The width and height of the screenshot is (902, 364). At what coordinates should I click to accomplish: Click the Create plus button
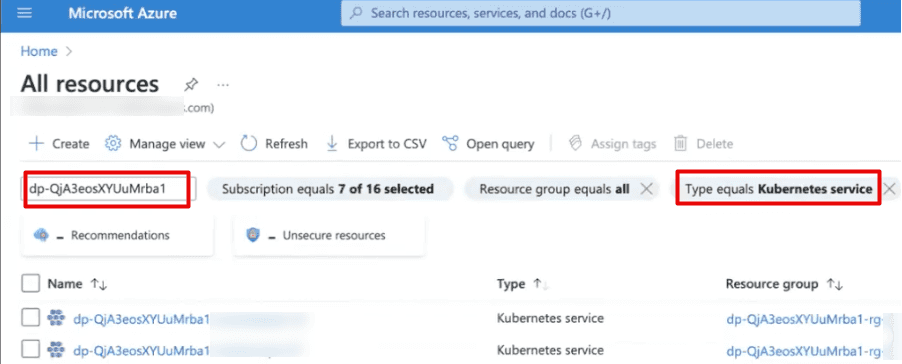coord(59,143)
